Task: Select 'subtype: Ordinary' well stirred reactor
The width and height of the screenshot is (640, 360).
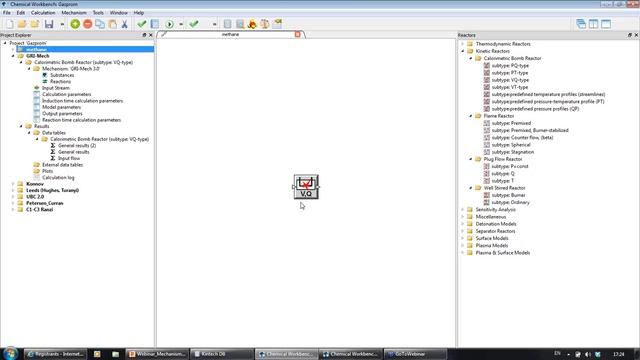Action: [511, 202]
